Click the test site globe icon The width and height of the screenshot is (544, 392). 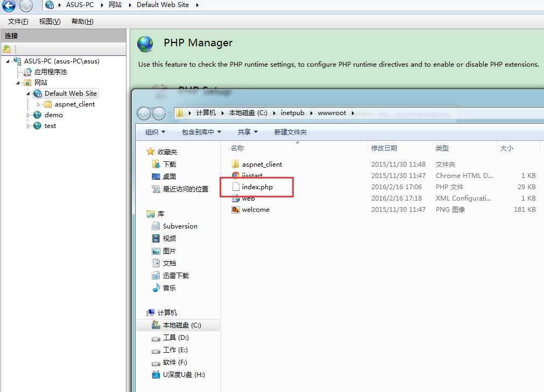(38, 126)
